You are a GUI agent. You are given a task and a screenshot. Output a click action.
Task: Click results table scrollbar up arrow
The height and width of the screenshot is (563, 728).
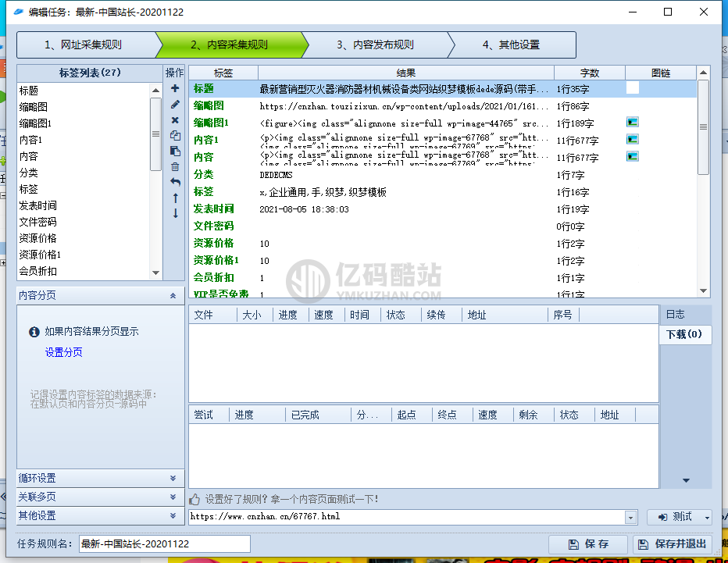coord(703,73)
